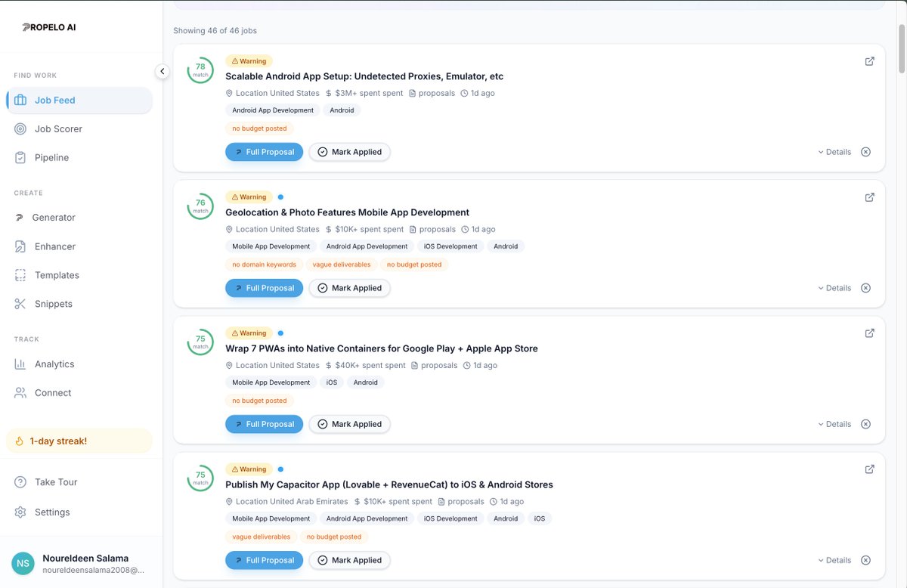
Task: Collapse the left sidebar with the chevron
Action: 163,70
